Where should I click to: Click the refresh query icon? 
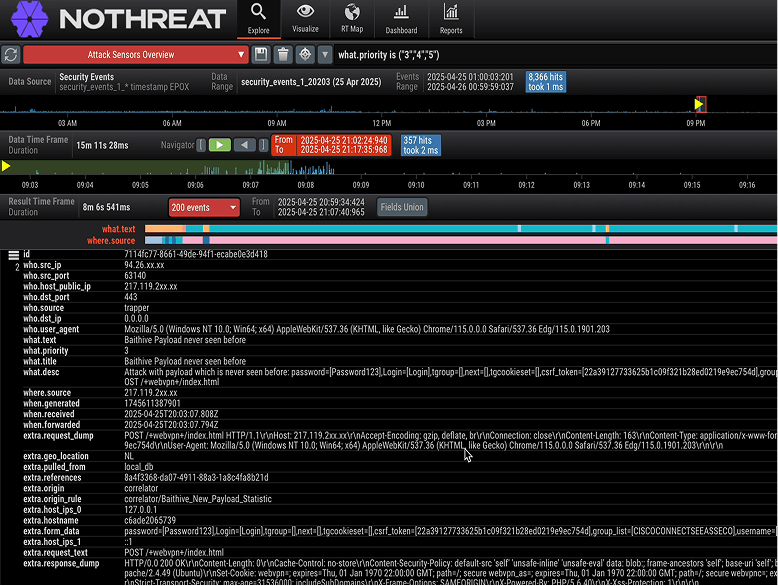[x=11, y=54]
